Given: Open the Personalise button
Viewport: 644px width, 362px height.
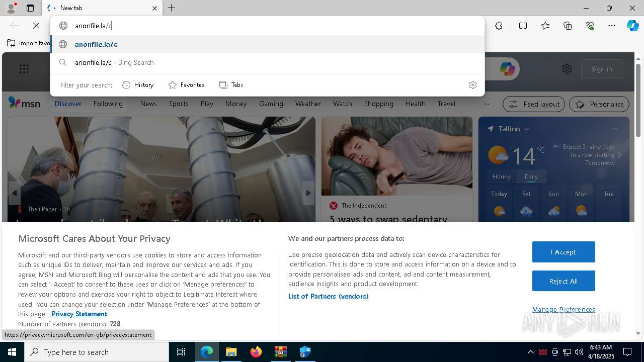Looking at the screenshot, I should click(599, 104).
